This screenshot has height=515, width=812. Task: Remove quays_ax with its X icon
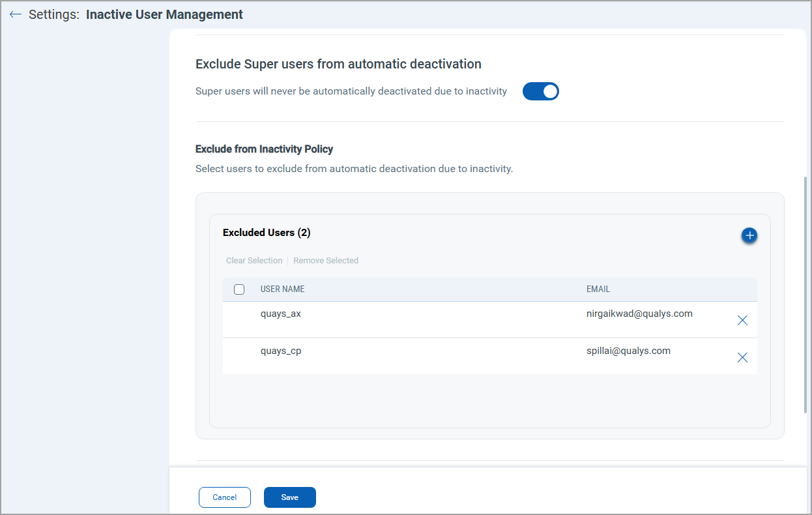742,320
